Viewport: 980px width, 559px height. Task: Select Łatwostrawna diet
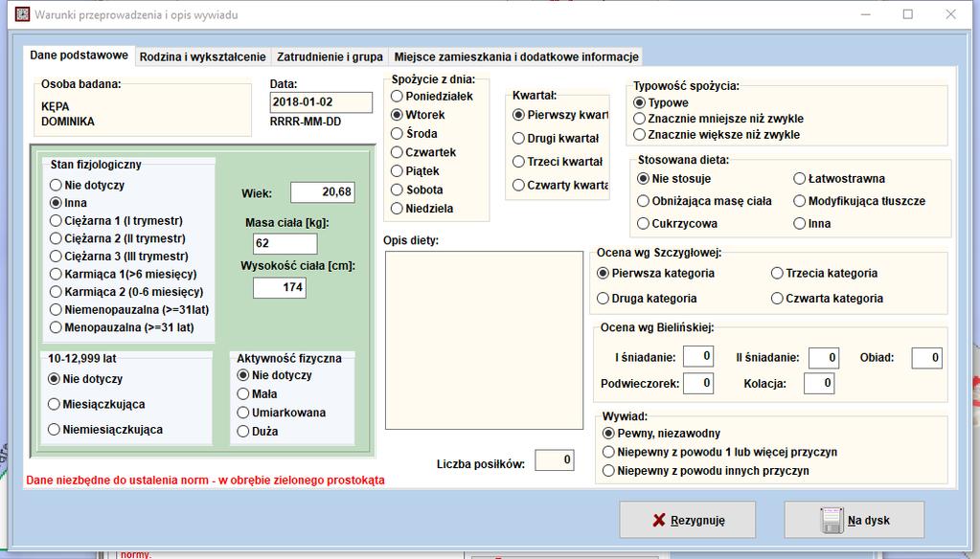point(839,179)
